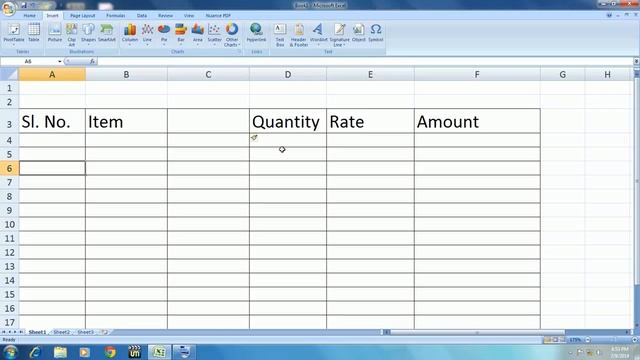Switch to the Review tab
The width and height of the screenshot is (640, 360).
[165, 16]
